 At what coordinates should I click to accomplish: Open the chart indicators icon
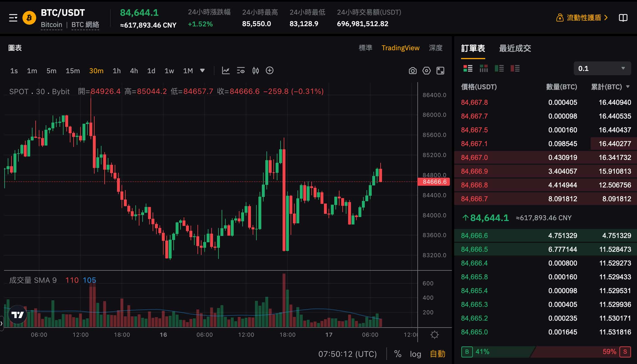point(226,71)
